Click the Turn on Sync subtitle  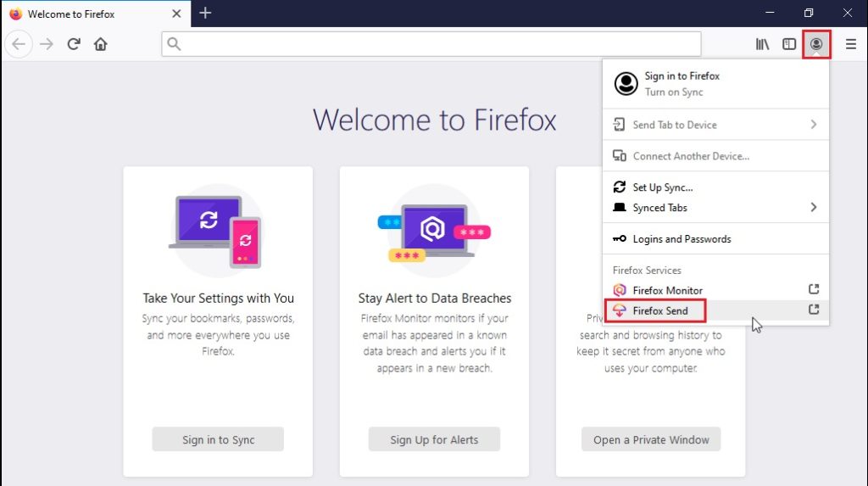coord(674,92)
